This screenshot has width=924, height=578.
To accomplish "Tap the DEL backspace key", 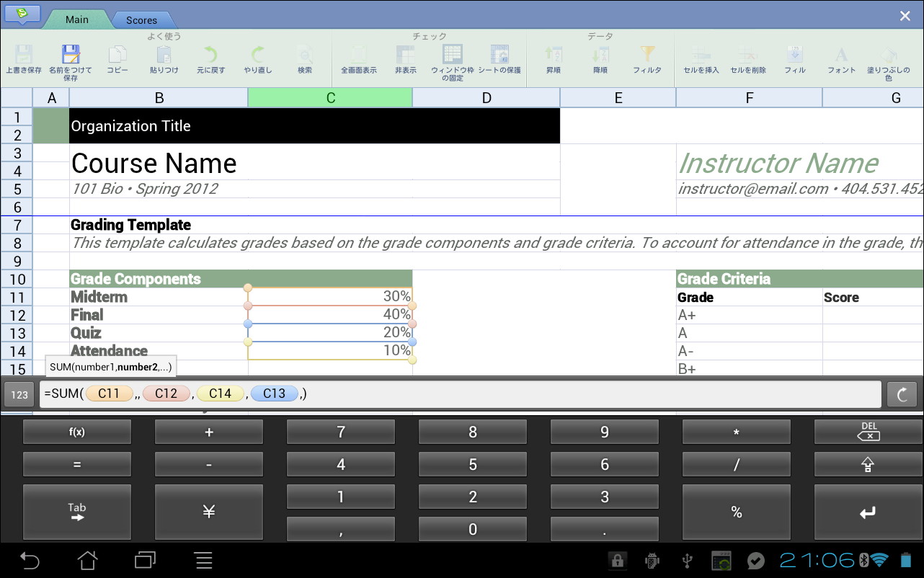I will (x=869, y=432).
